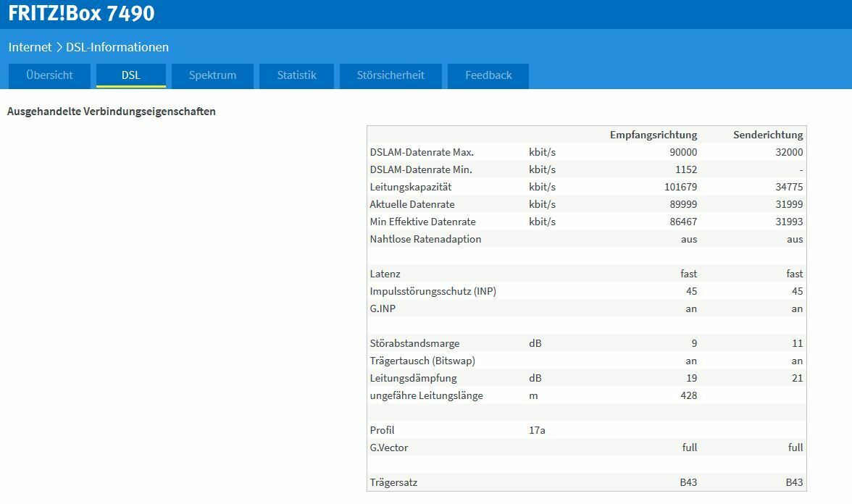Select the INP Senderichtung value 45
The width and height of the screenshot is (852, 504).
coord(797,291)
